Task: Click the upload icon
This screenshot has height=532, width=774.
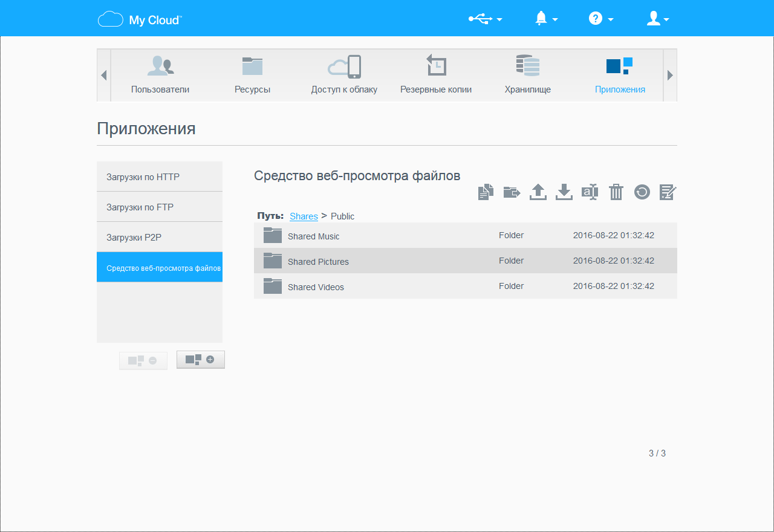Action: tap(538, 192)
